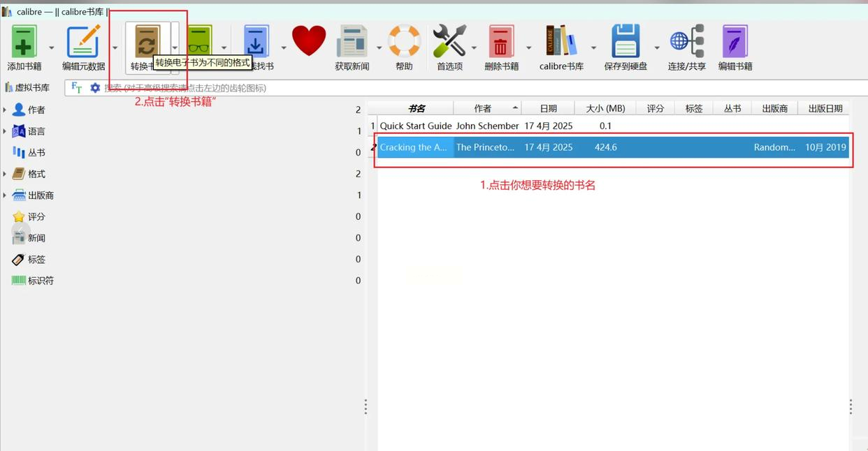Viewport: 868px width, 451px height.
Task: Click the tag browser splitter handle dots
Action: (366, 407)
